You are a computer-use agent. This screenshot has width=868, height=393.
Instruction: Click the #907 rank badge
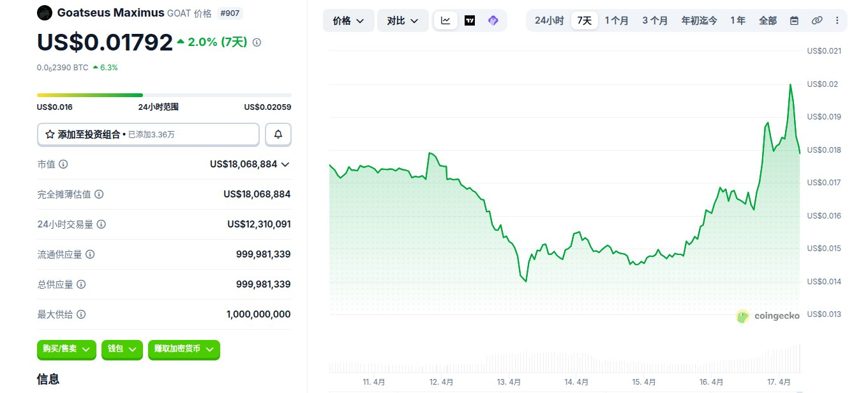click(x=230, y=13)
